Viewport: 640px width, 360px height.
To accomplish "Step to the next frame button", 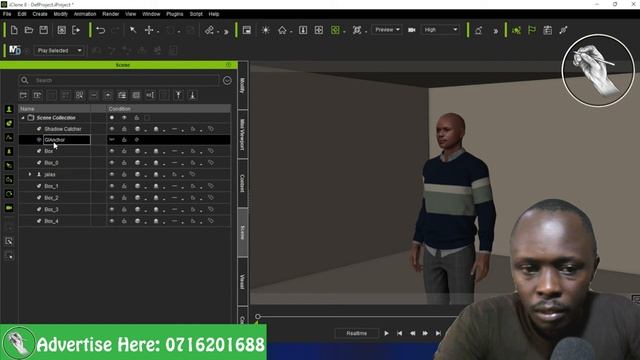I will pos(425,333).
